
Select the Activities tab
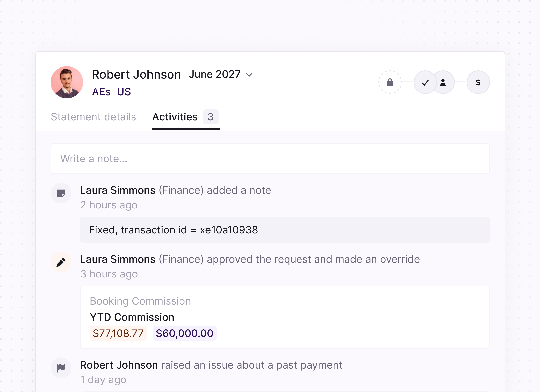pos(186,117)
